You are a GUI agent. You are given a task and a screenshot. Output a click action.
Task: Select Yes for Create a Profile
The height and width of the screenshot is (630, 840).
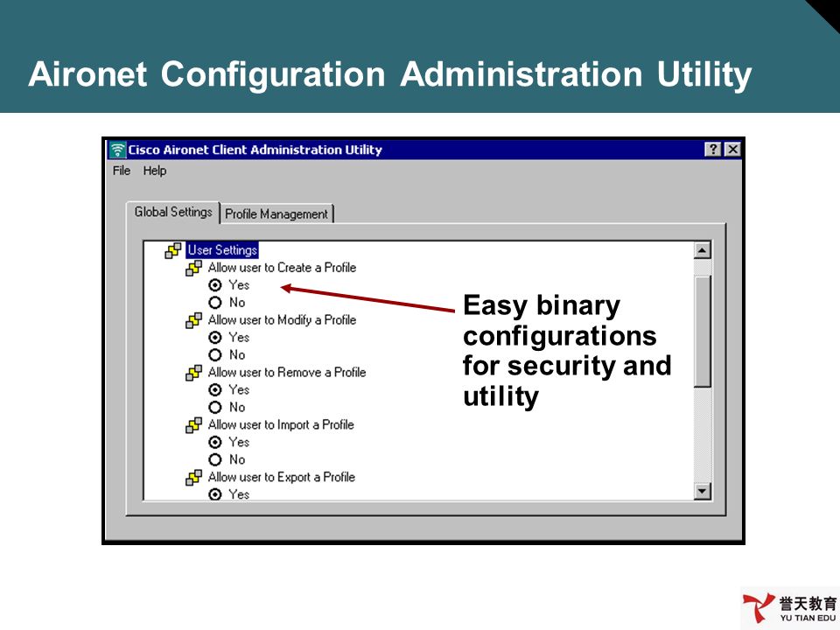[x=215, y=285]
